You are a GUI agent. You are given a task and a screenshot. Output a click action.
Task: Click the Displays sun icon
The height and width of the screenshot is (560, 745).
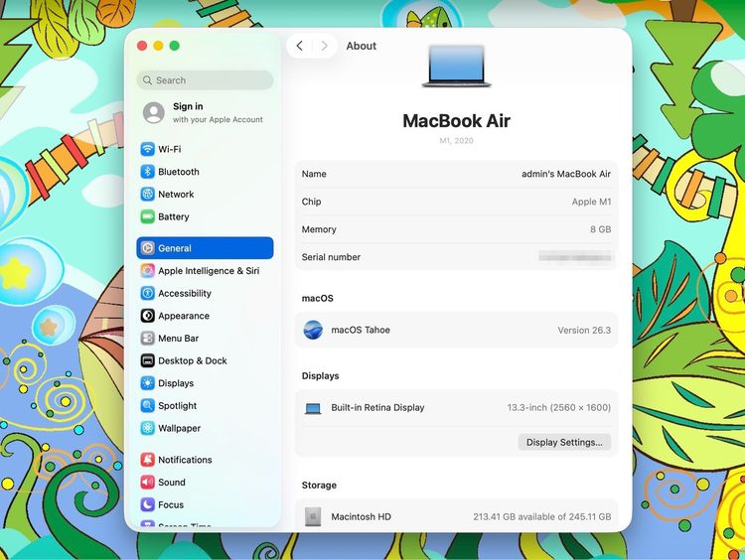click(x=148, y=383)
